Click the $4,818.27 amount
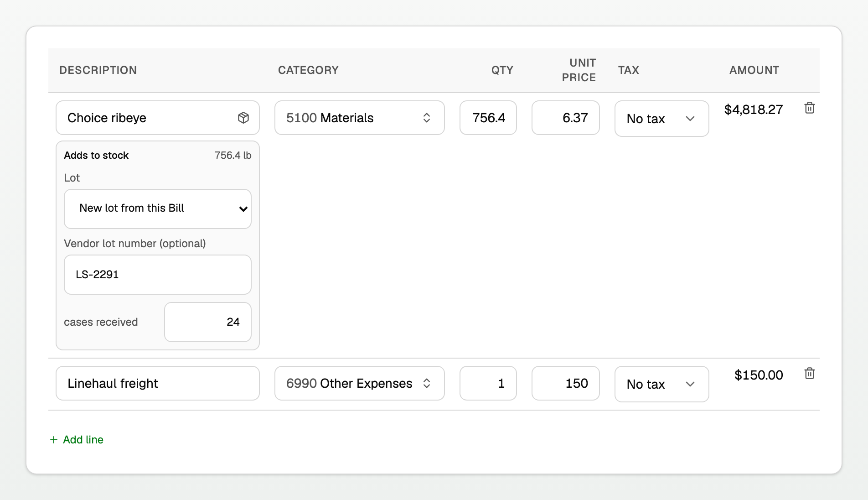 pyautogui.click(x=754, y=109)
